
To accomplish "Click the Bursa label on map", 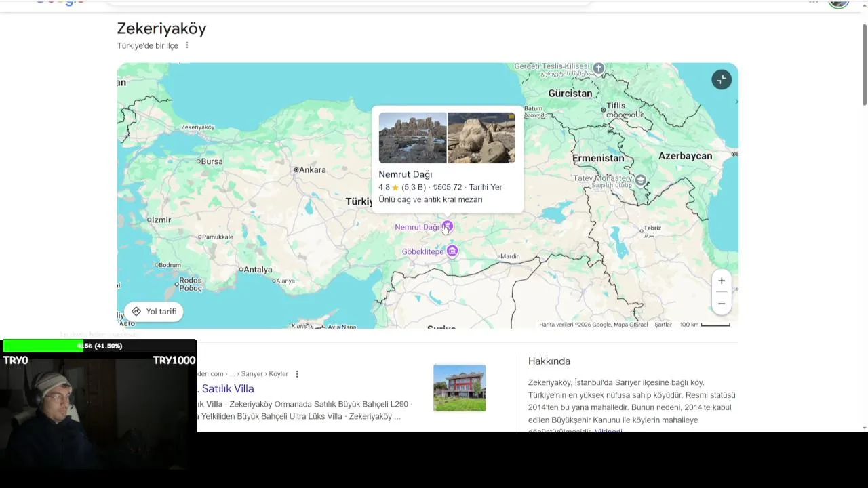I will pos(212,161).
